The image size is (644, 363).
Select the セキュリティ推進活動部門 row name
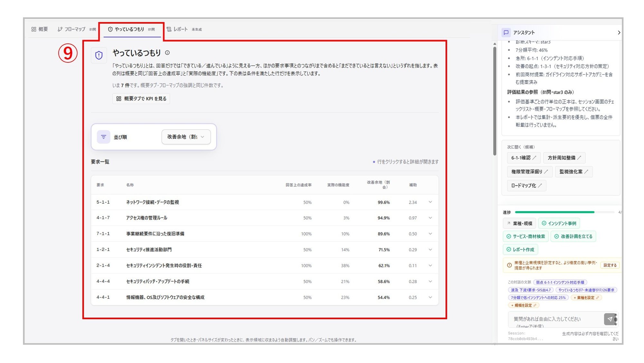click(x=149, y=250)
